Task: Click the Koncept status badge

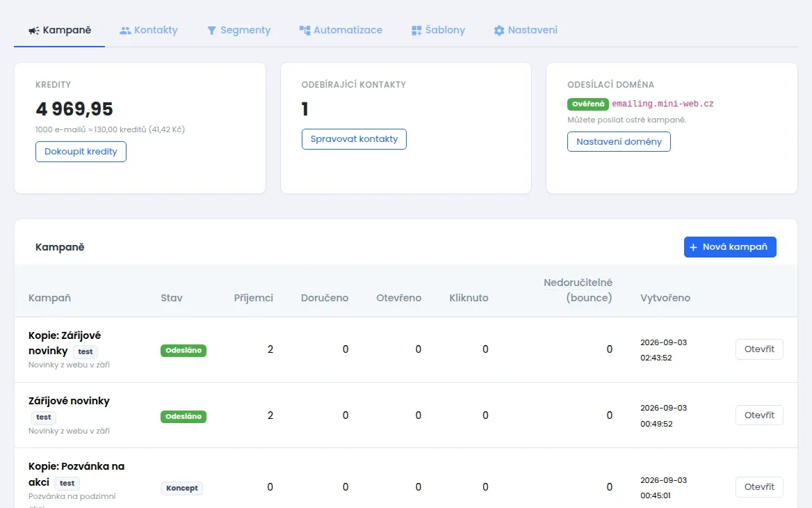Action: point(181,488)
